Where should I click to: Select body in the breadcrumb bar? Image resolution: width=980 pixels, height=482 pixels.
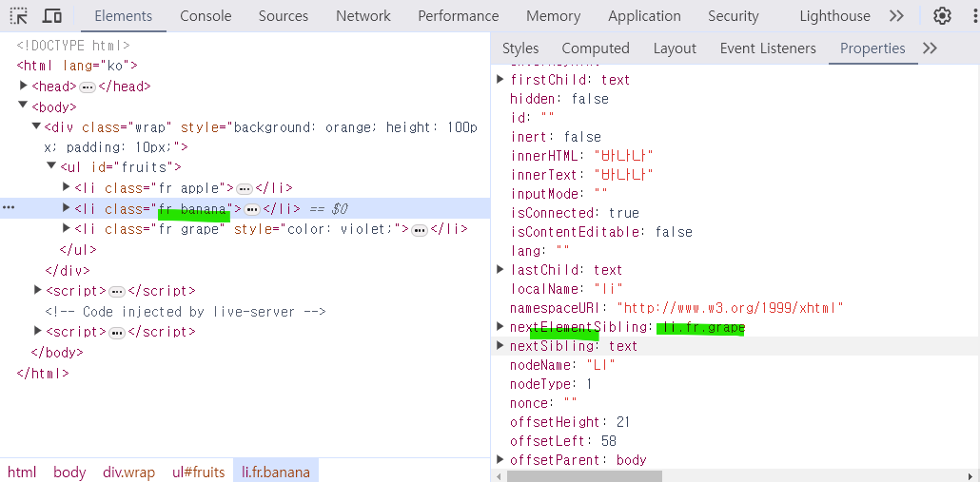click(69, 472)
